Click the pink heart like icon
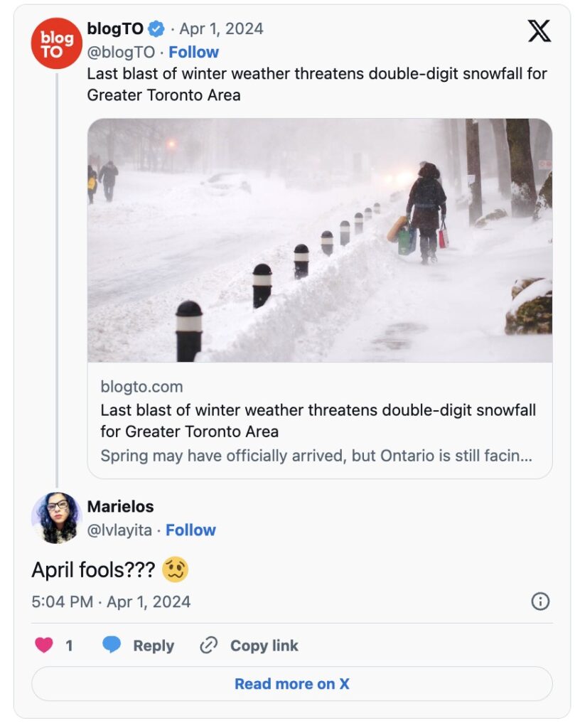This screenshot has width=575, height=728. (x=44, y=645)
